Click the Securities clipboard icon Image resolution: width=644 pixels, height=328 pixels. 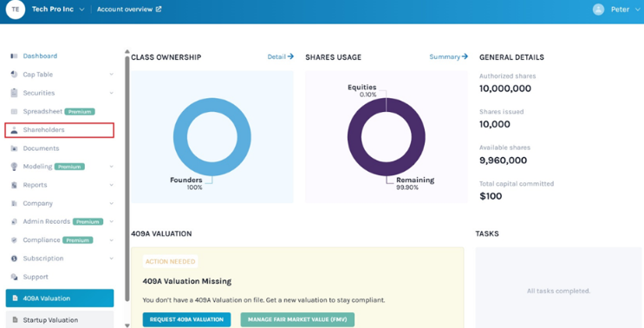[14, 93]
